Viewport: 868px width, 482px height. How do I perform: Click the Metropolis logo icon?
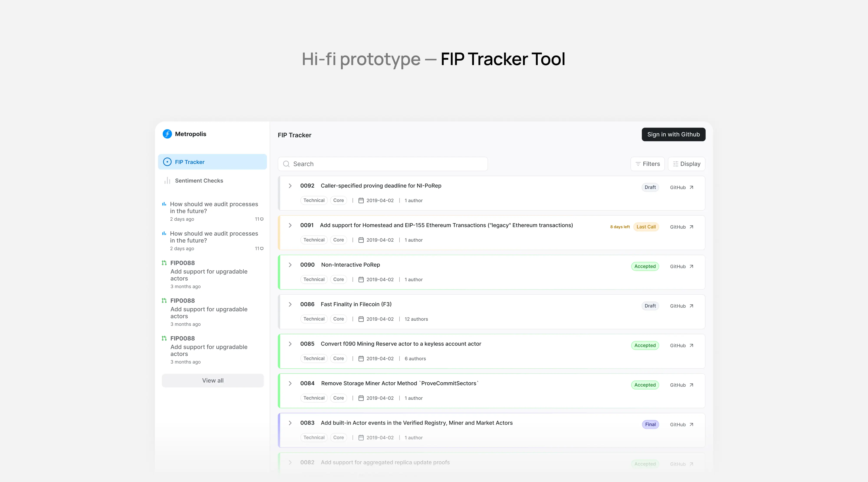coord(167,134)
